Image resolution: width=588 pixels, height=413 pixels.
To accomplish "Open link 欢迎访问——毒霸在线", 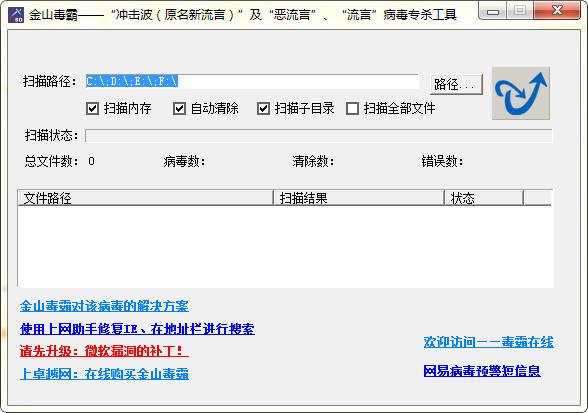I will click(x=489, y=342).
